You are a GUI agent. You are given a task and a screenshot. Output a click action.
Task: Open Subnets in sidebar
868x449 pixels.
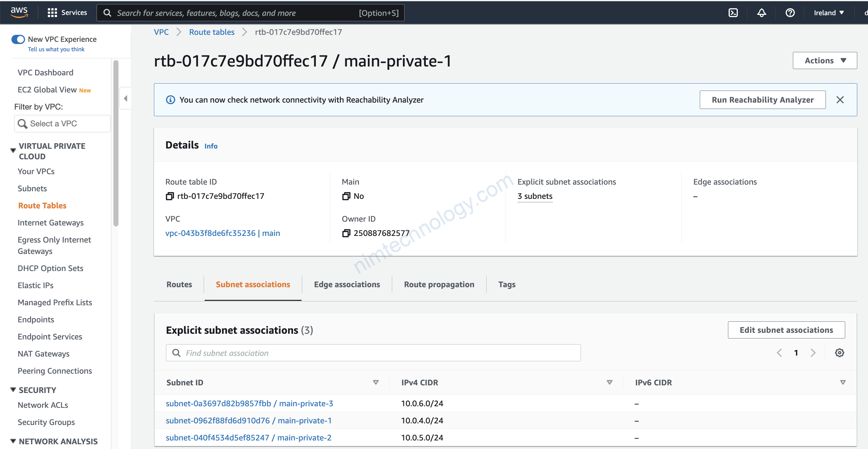point(32,188)
